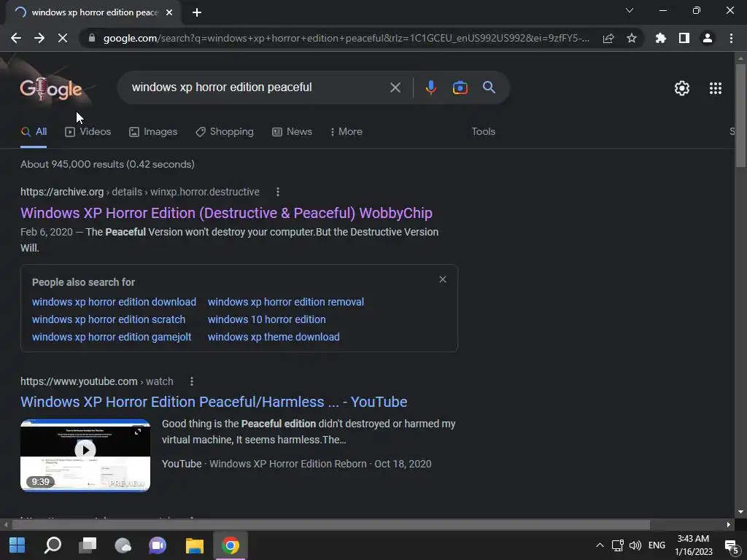
Task: Select the All results tab
Action: 34,131
